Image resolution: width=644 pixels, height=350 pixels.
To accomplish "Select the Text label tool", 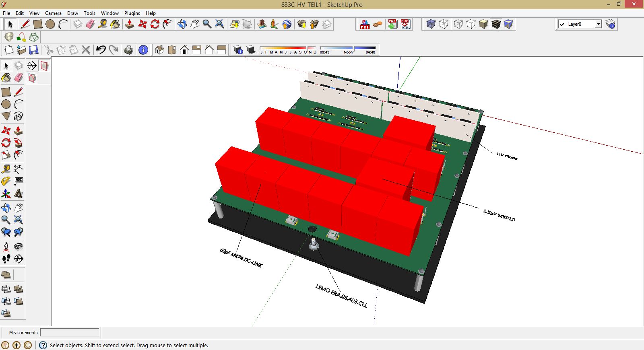I will [x=19, y=181].
